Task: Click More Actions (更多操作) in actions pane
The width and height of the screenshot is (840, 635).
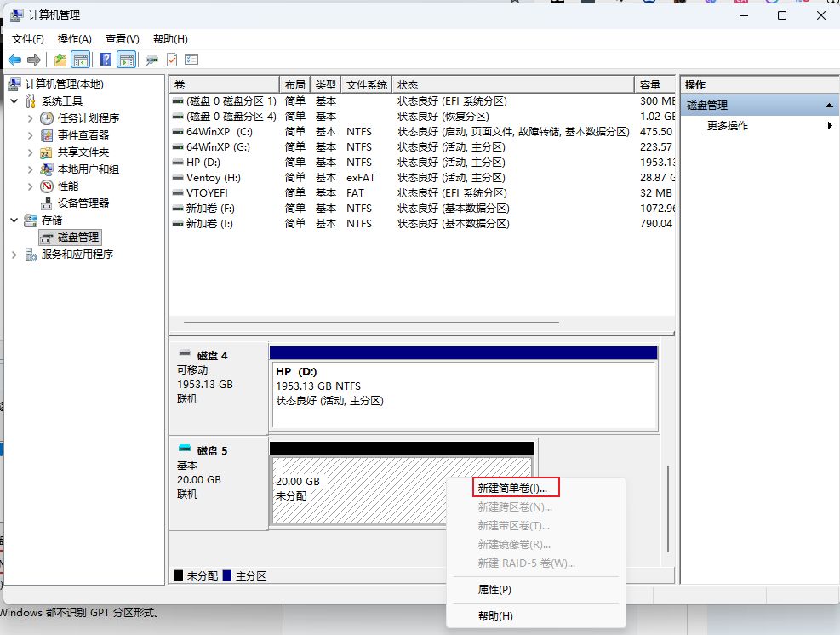Action: point(728,126)
